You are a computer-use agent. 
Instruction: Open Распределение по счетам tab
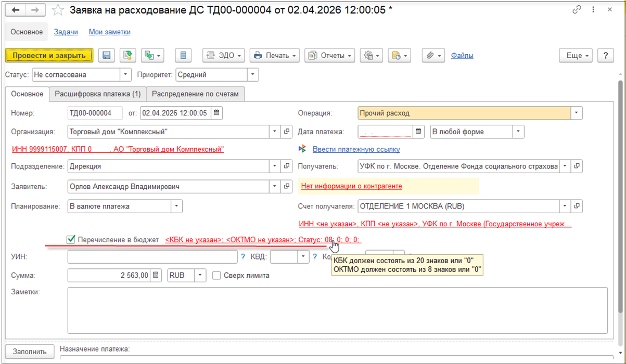tap(195, 94)
